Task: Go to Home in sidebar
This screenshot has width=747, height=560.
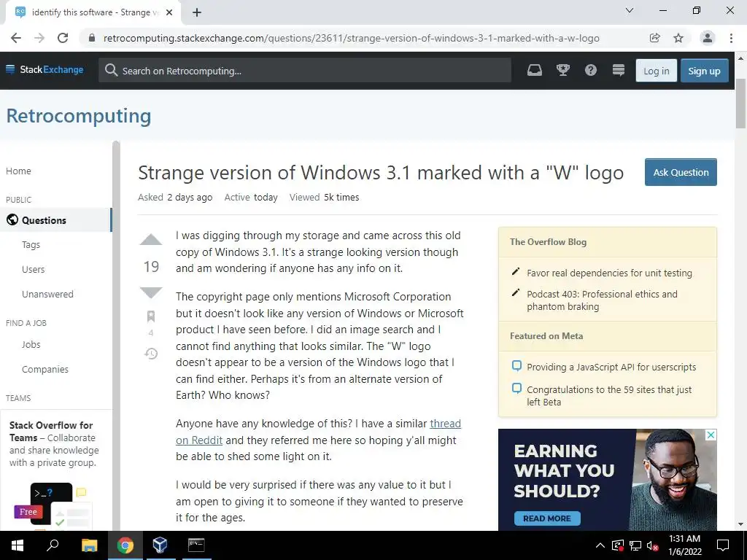Action: (18, 171)
